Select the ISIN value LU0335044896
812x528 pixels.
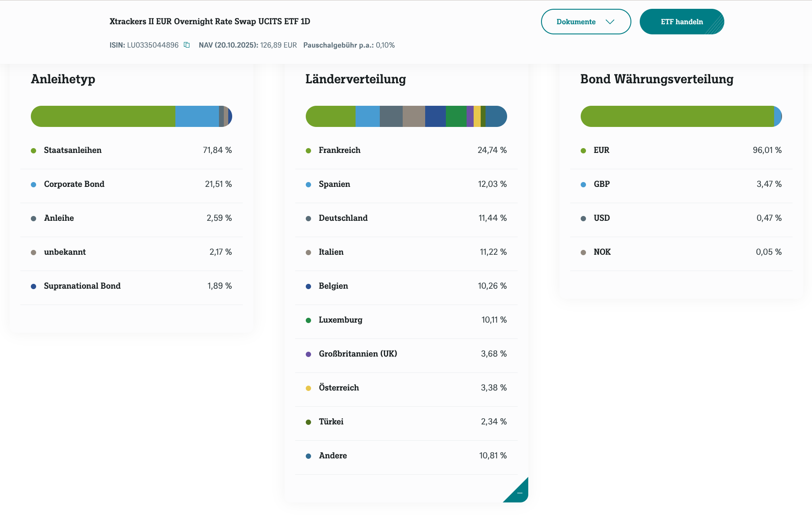(x=153, y=45)
